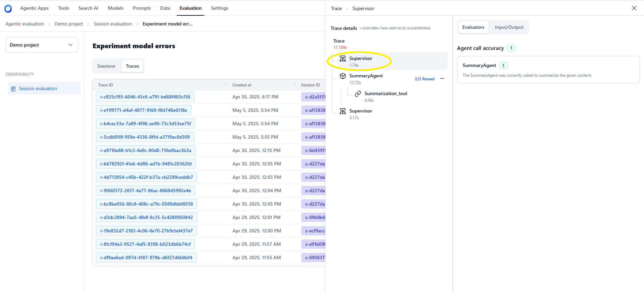Open trace r-d3dc3894-7aa5-48df-8c35-5c4280950842
Viewport: 644px width, 292px height.
click(x=147, y=217)
